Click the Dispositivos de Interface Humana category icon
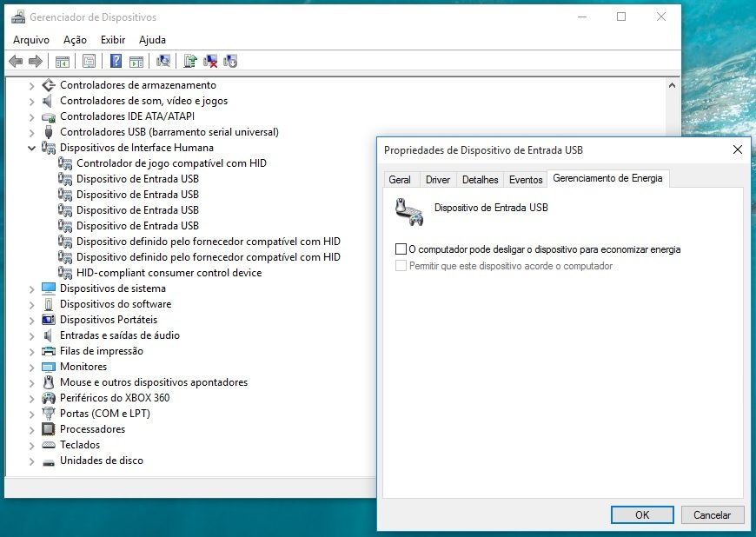This screenshot has height=537, width=756. (48, 148)
